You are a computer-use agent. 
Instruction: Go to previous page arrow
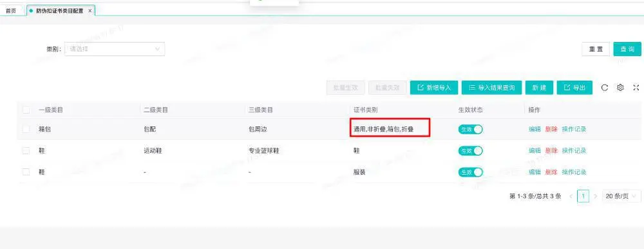pyautogui.click(x=571, y=196)
